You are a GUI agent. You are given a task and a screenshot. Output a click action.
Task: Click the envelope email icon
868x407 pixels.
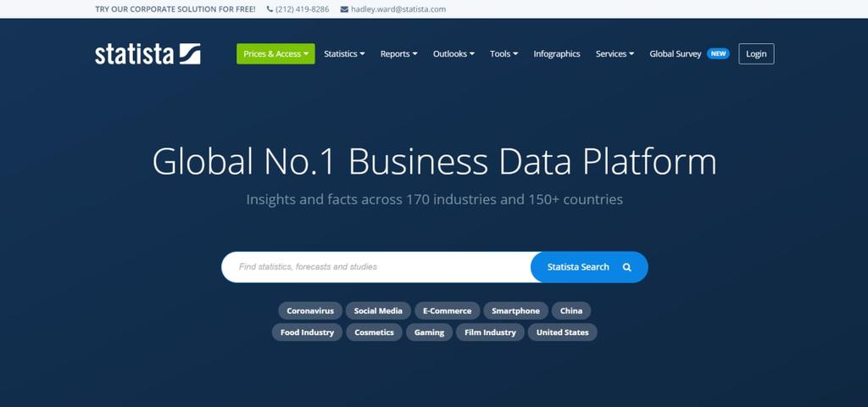point(344,9)
